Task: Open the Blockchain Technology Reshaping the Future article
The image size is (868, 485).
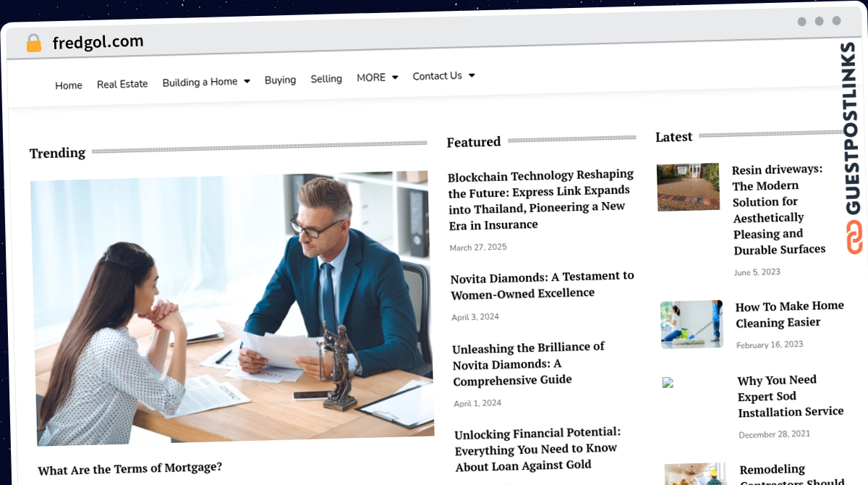Action: tap(541, 200)
